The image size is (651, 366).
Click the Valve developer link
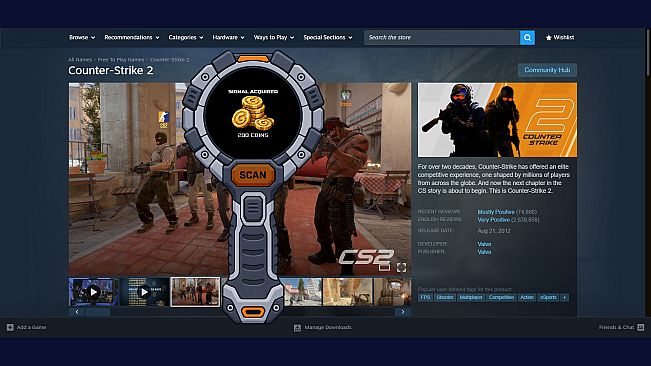pos(484,244)
